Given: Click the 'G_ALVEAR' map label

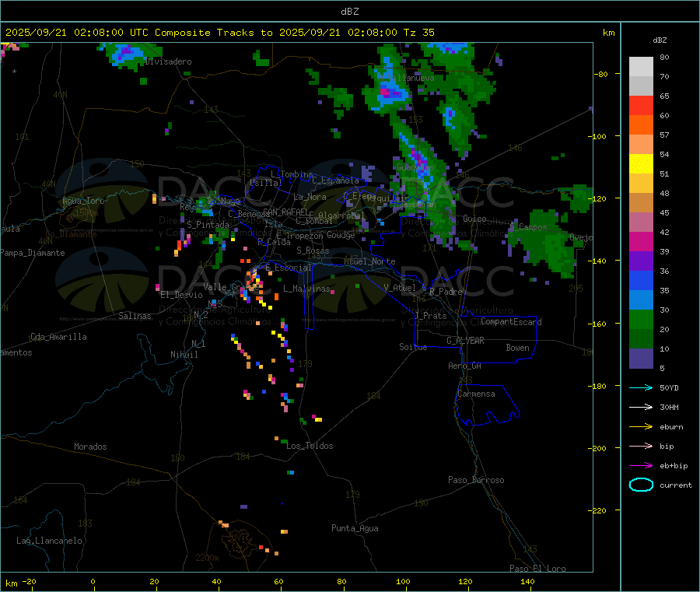Looking at the screenshot, I should point(466,341).
